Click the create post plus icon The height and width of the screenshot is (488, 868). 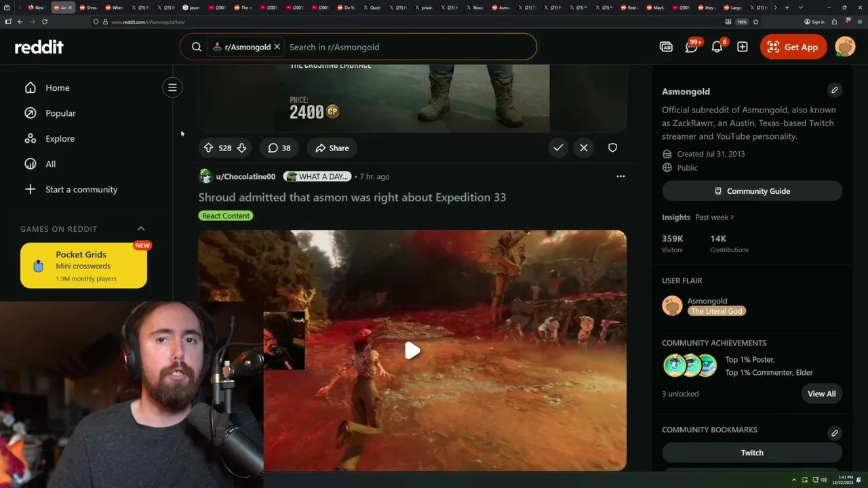point(743,47)
